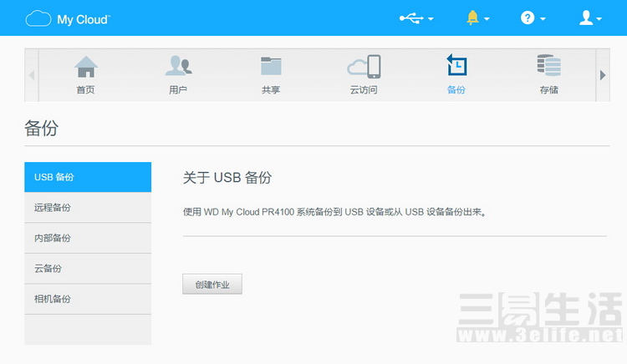Click the 关于 USB 备份 heading
The image size is (627, 364).
click(x=227, y=178)
